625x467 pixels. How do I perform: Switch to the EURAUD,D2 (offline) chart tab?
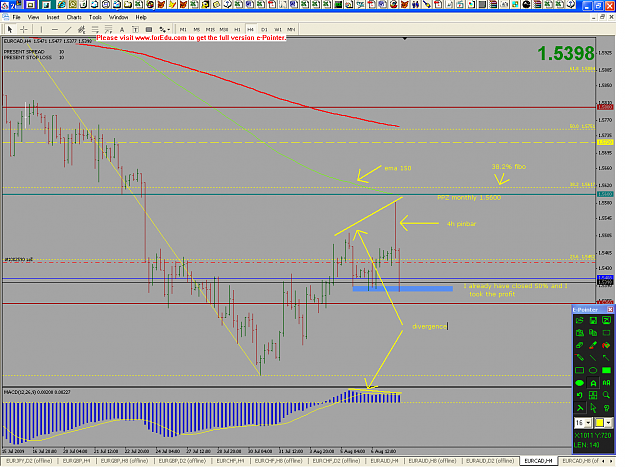tap(490, 461)
